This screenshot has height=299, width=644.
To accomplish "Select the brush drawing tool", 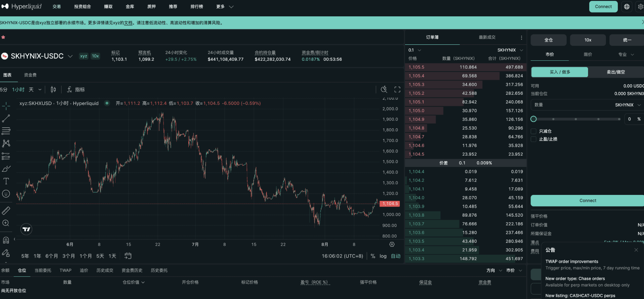I will pos(6,169).
